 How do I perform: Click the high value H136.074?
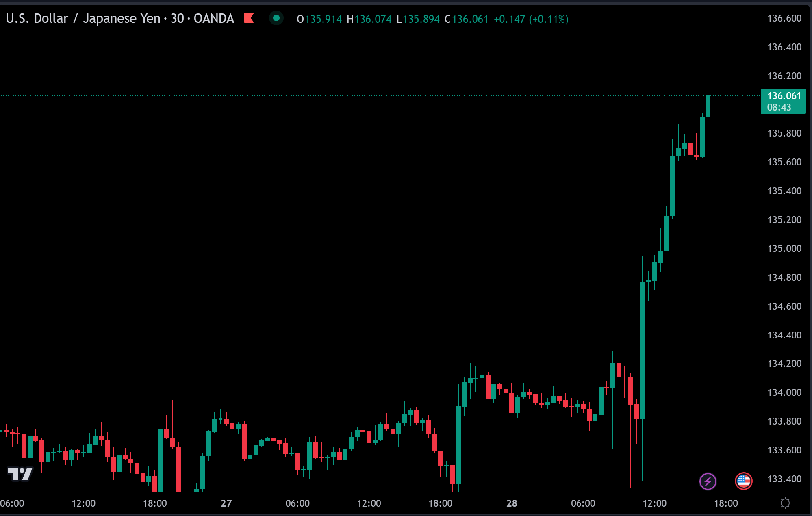point(369,19)
